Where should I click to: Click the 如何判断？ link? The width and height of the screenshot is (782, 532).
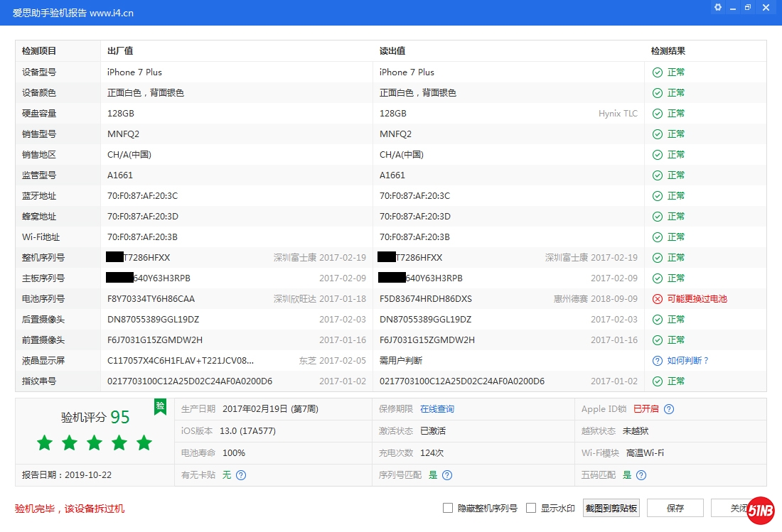[x=688, y=361]
